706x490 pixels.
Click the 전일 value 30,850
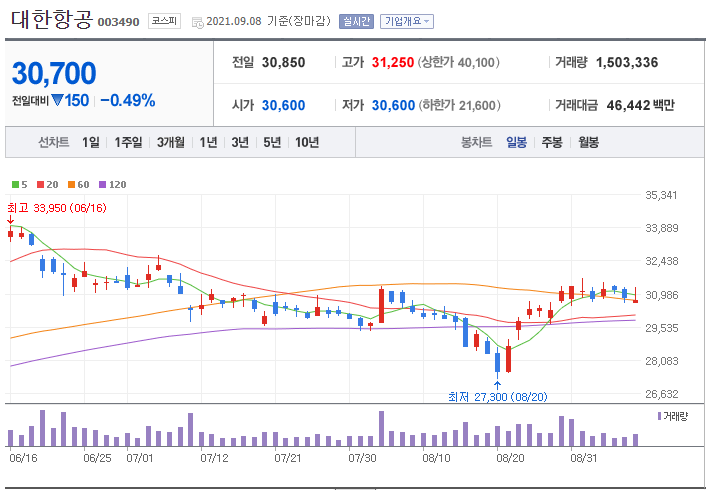tap(283, 62)
